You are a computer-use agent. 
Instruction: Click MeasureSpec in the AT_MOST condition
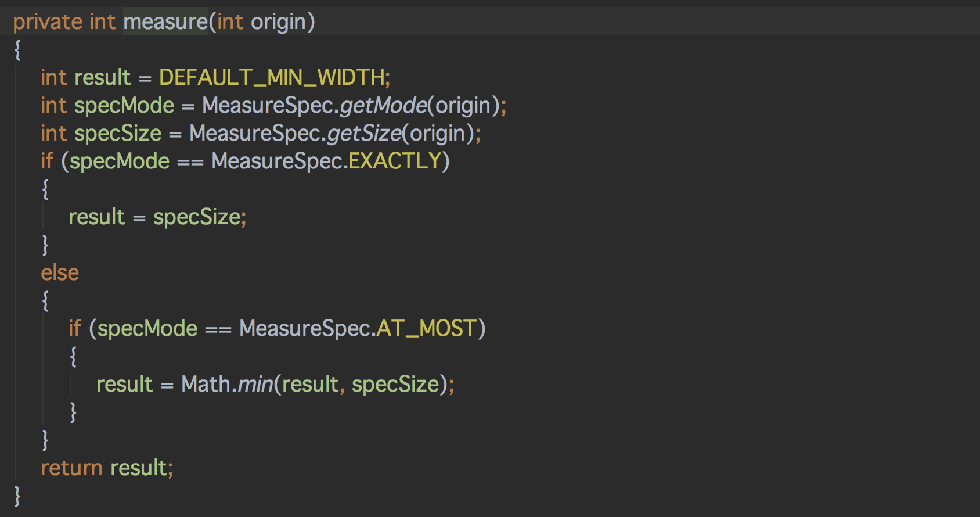click(305, 329)
